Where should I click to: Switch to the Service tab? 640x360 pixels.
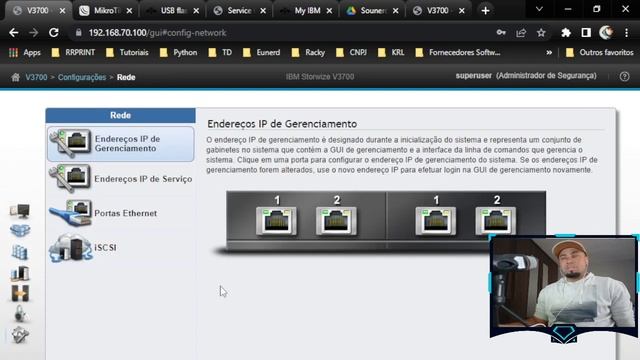[x=239, y=11]
